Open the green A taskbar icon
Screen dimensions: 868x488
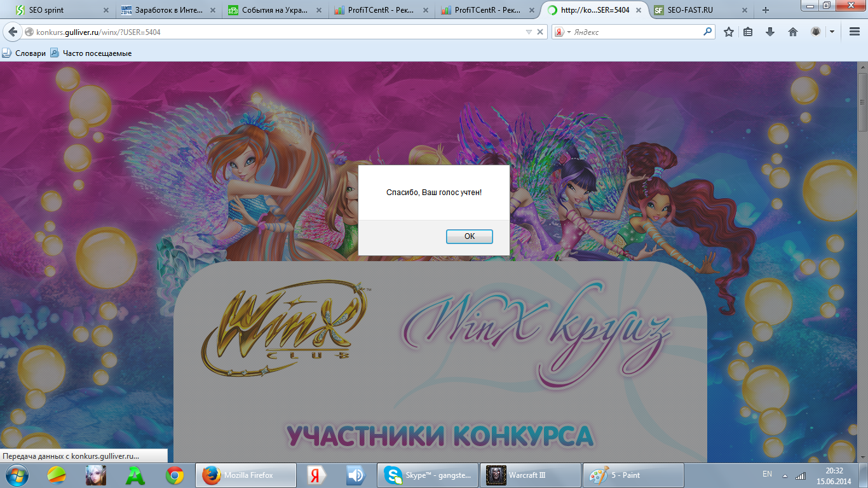click(135, 475)
